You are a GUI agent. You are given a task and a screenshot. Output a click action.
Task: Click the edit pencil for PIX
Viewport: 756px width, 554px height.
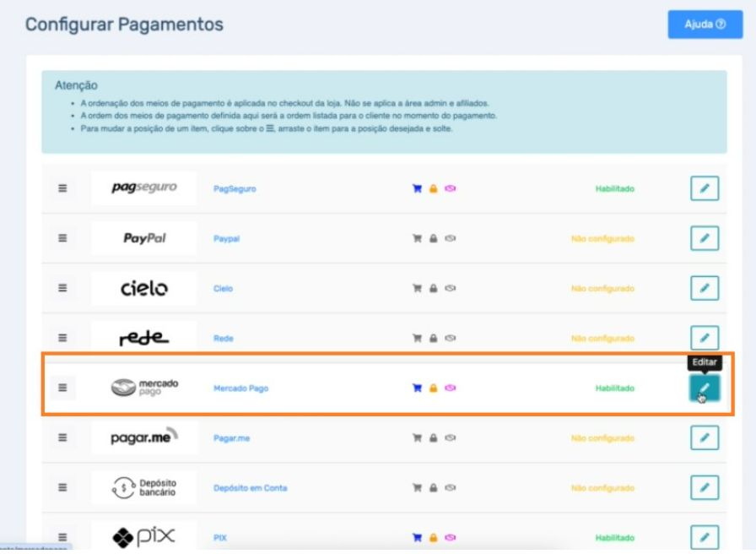coord(705,537)
